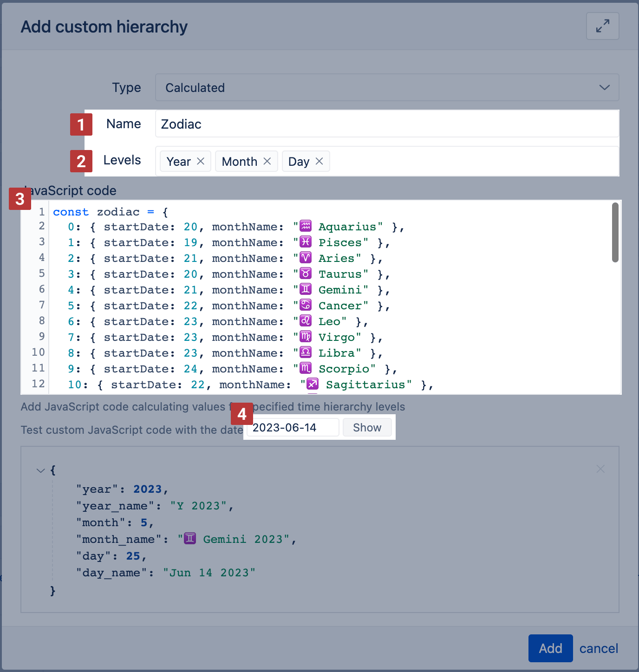The image size is (639, 672).
Task: Close the JSON test result panel
Action: 600,469
